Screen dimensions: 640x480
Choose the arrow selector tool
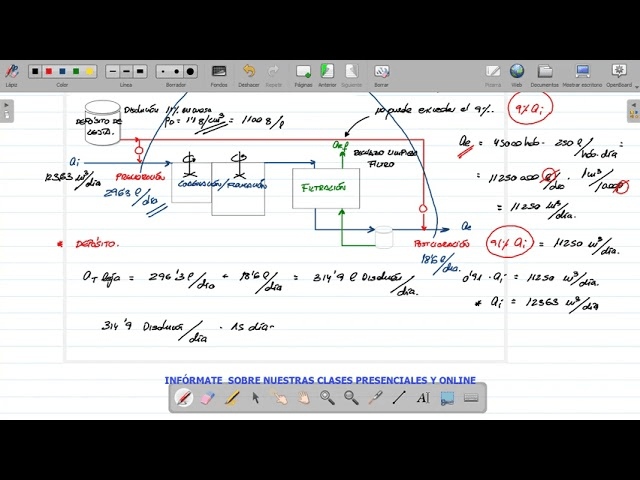point(256,398)
